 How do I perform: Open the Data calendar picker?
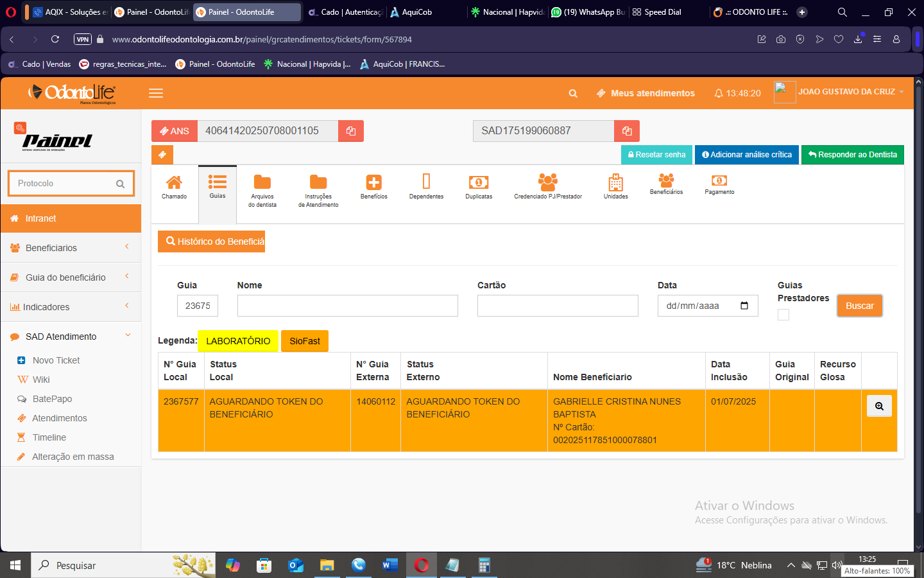pyautogui.click(x=744, y=306)
